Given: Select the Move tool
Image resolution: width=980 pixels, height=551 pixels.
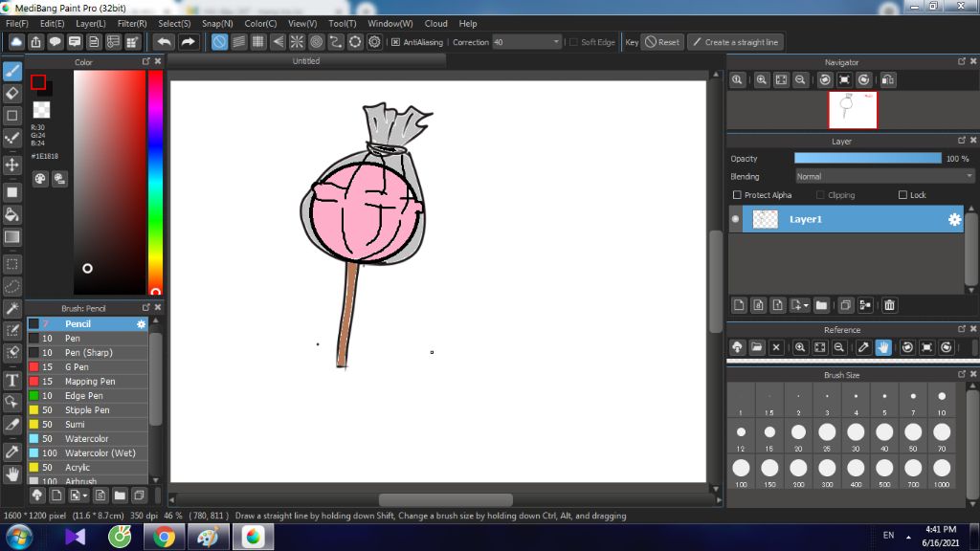Looking at the screenshot, I should pyautogui.click(x=11, y=165).
